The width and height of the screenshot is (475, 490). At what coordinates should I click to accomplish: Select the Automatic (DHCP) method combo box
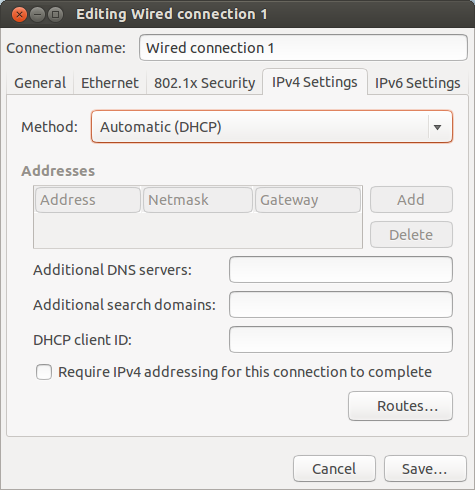272,127
